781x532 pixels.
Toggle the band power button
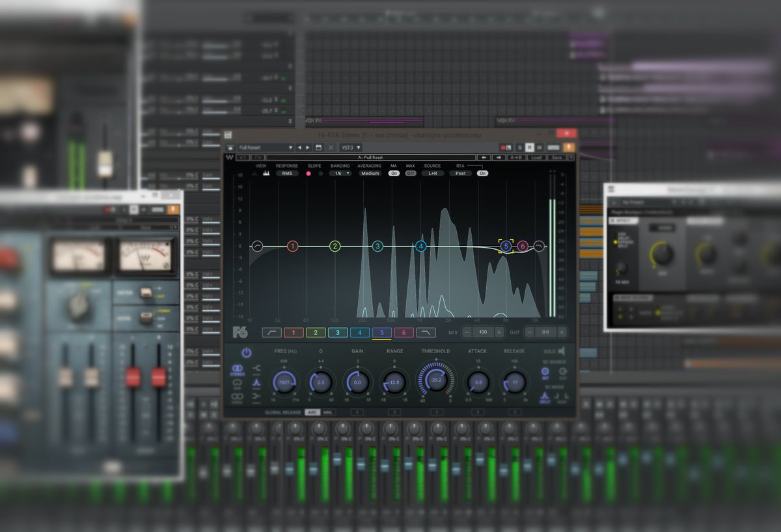pos(247,353)
